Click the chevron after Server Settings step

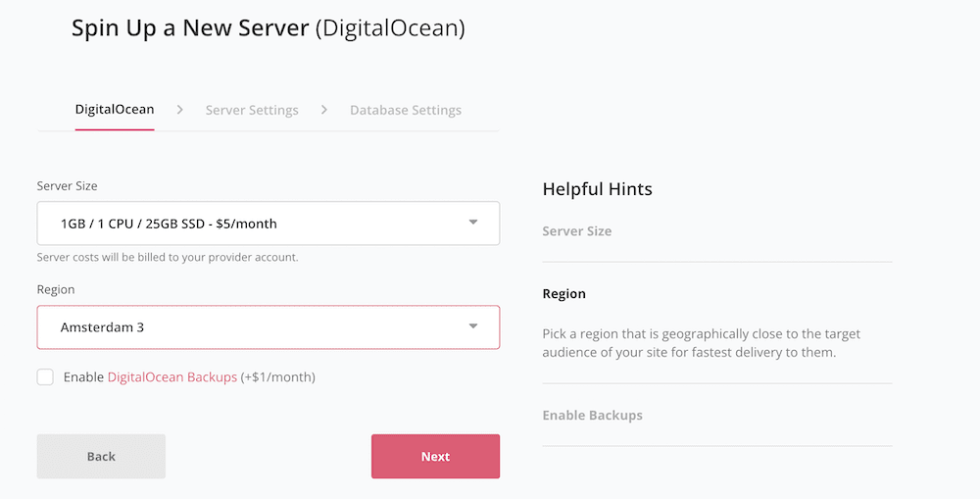(323, 110)
